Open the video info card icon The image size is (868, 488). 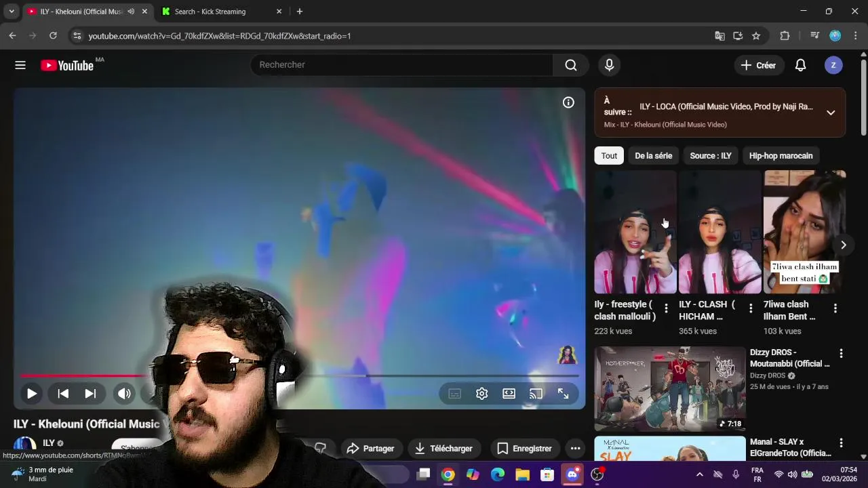568,102
